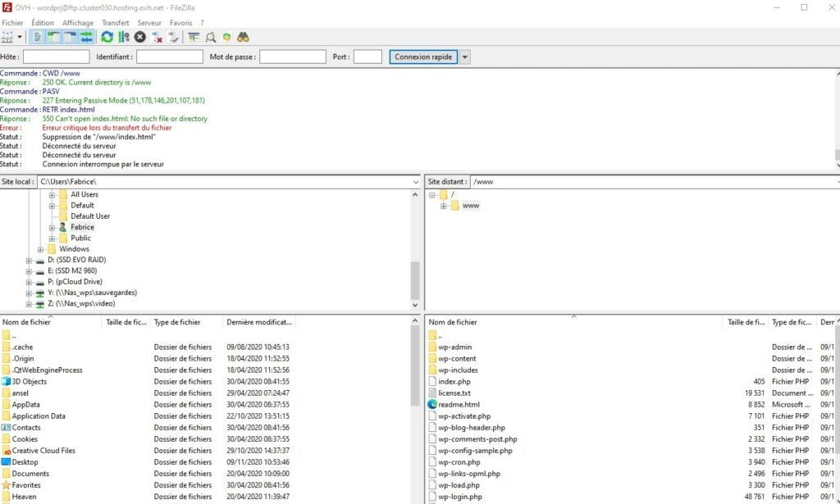Open the Serveur menu
This screenshot has height=504, width=840.
coord(150,23)
